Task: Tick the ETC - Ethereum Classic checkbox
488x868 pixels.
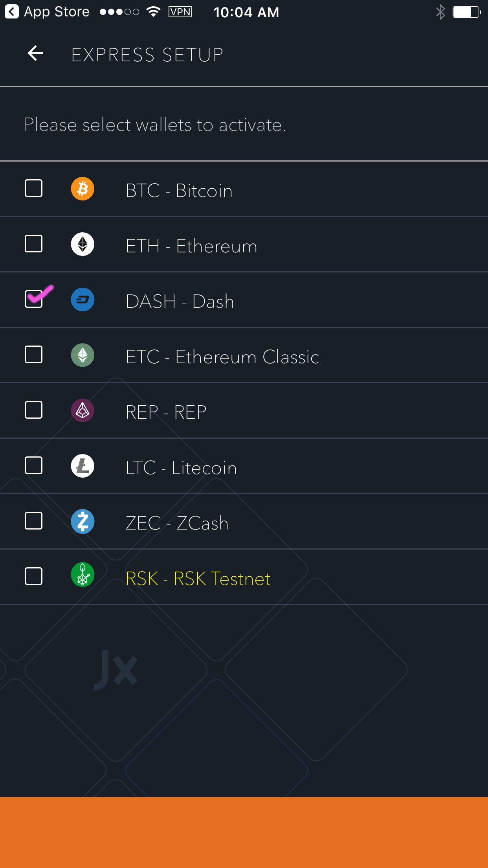Action: (x=34, y=355)
